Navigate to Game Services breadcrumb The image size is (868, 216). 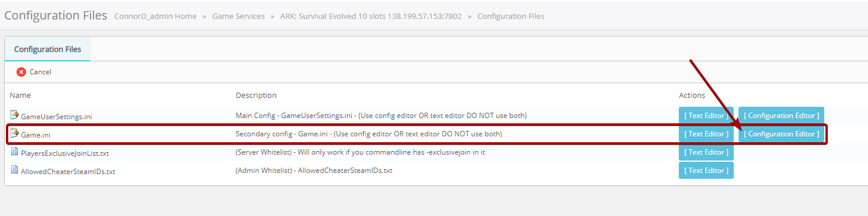click(238, 17)
